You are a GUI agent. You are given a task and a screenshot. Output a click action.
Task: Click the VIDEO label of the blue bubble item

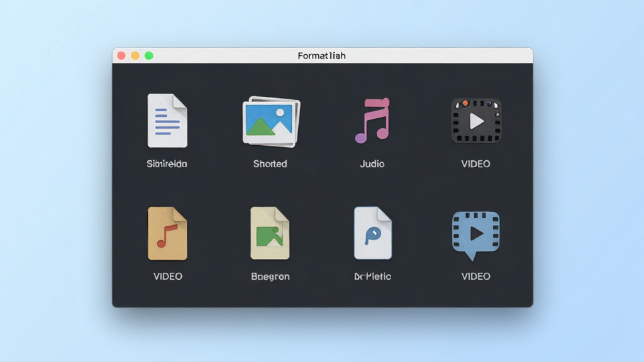tap(475, 277)
